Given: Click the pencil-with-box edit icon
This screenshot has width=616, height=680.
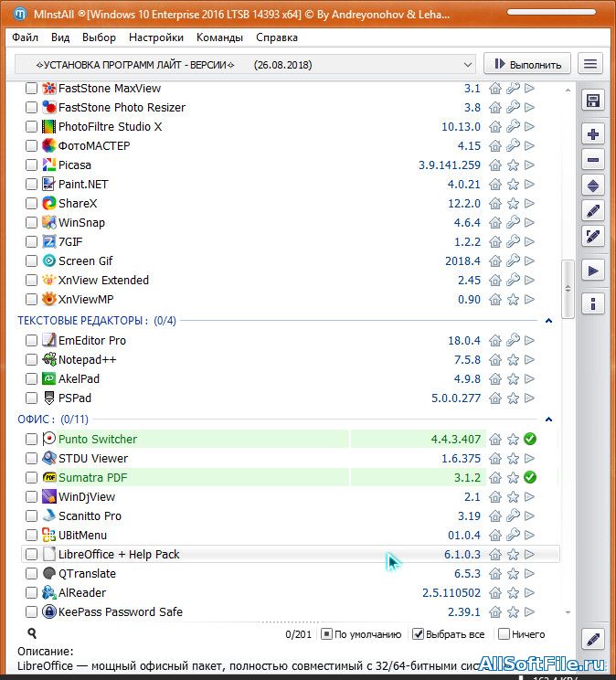Looking at the screenshot, I should 592,237.
